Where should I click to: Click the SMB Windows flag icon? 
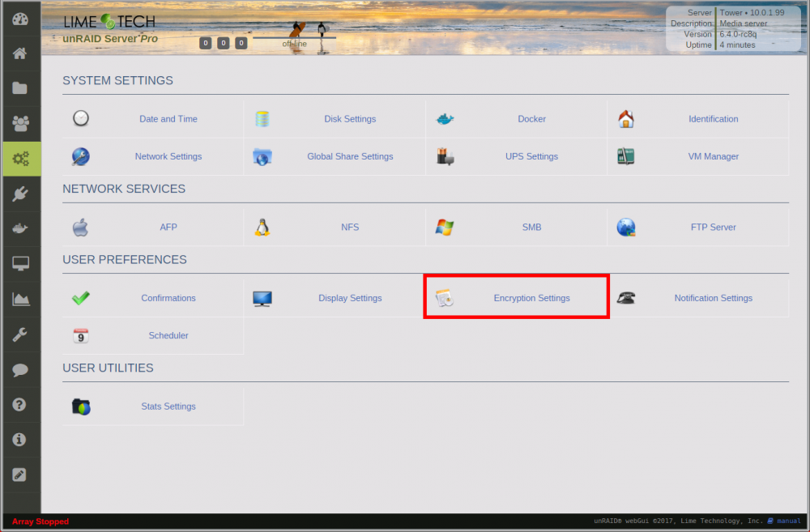tap(444, 228)
